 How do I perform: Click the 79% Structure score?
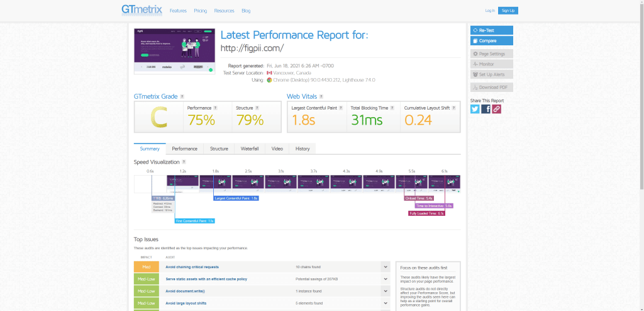click(250, 120)
